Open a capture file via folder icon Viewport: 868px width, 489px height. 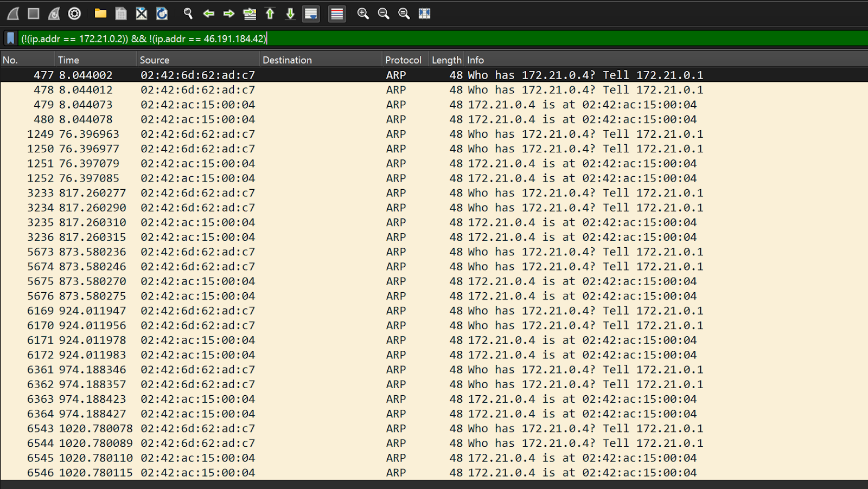click(100, 14)
